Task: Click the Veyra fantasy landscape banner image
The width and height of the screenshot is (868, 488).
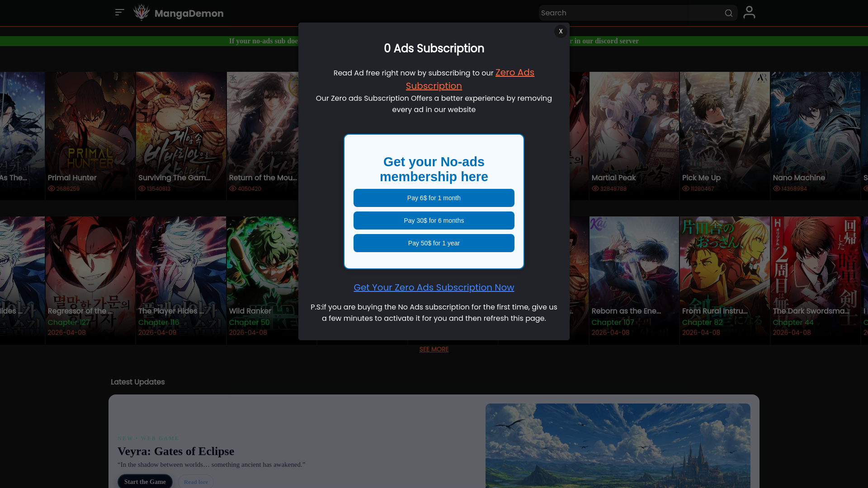Action: coord(618,446)
